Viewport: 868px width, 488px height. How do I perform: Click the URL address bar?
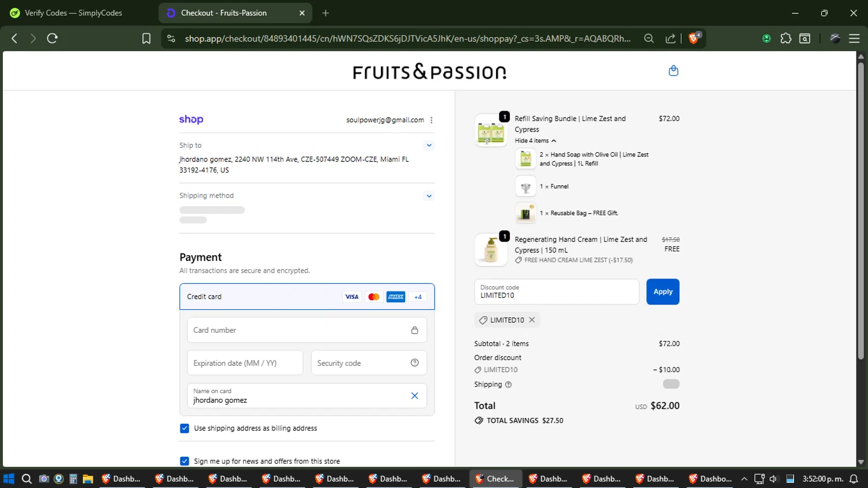click(x=407, y=38)
